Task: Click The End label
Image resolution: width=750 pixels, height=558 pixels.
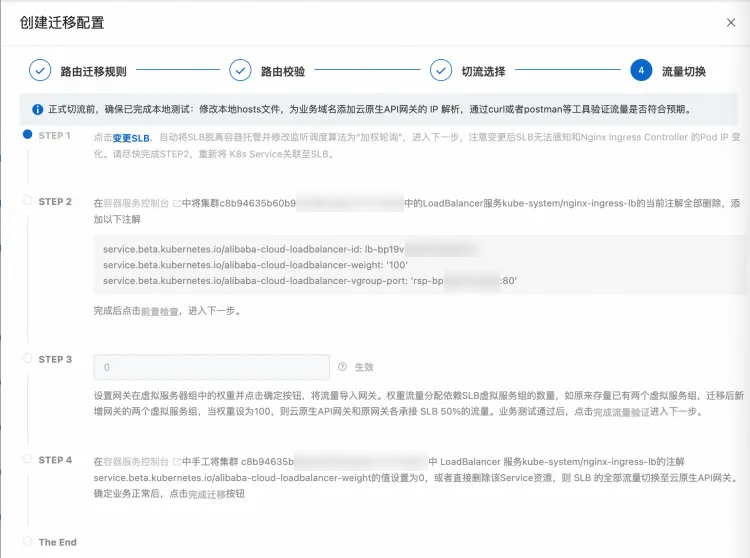Action: pyautogui.click(x=57, y=542)
